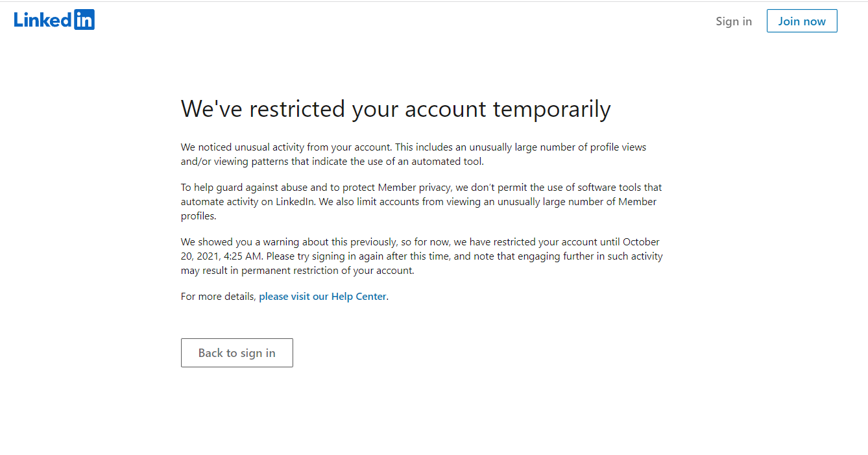
Task: Click the word "temporarily" in the heading
Action: coord(551,109)
